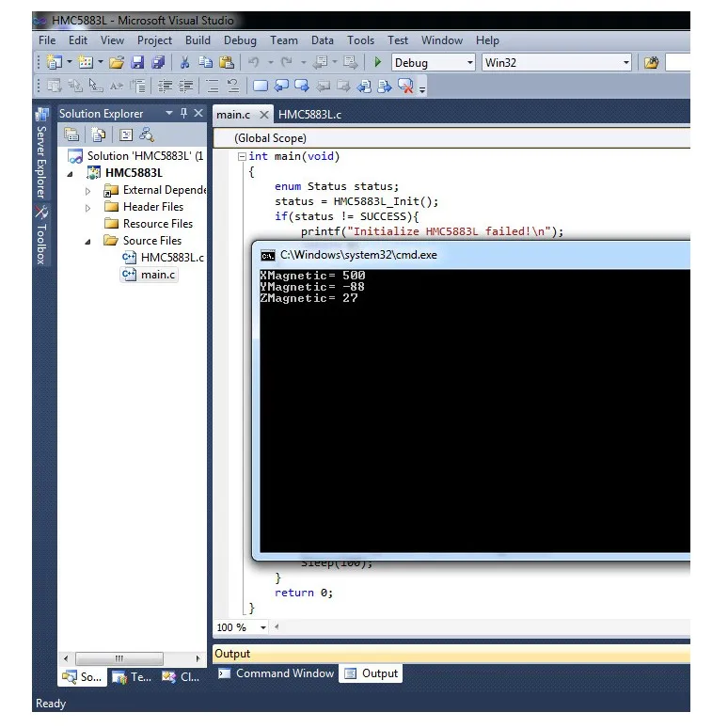Click the New Project toolbar icon

click(x=55, y=62)
